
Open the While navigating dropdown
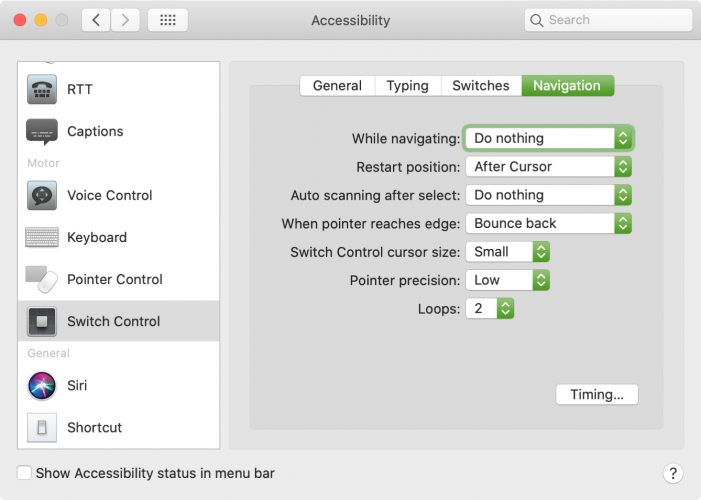(x=549, y=138)
